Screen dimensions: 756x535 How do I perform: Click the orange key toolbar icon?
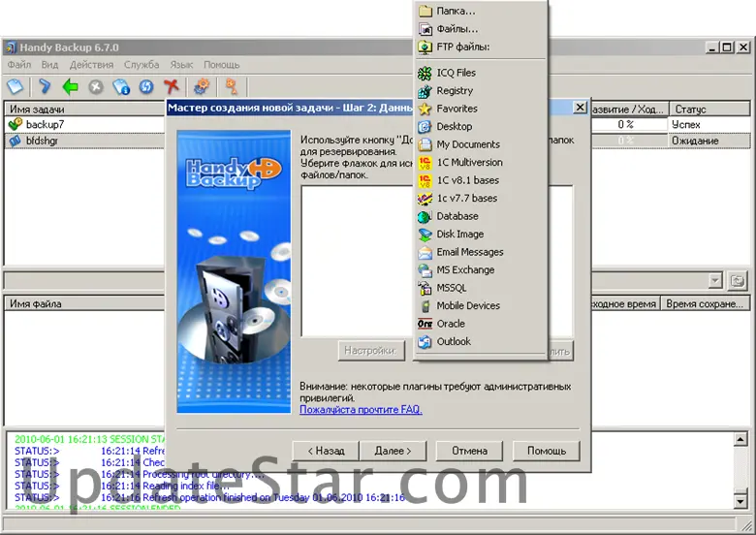pos(232,87)
